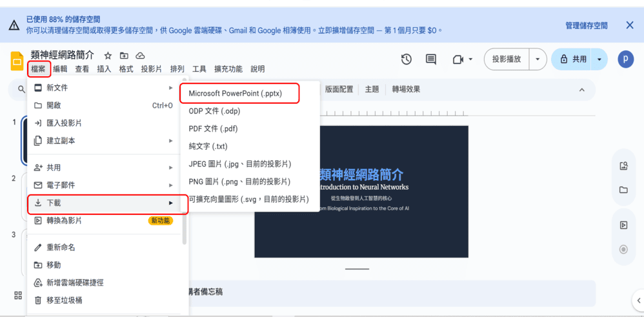Open the 插入 menu
This screenshot has height=317, width=644.
click(x=104, y=69)
